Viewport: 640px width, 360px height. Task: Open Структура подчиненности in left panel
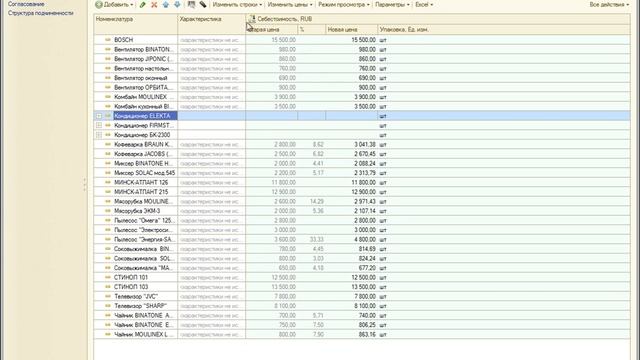click(41, 13)
